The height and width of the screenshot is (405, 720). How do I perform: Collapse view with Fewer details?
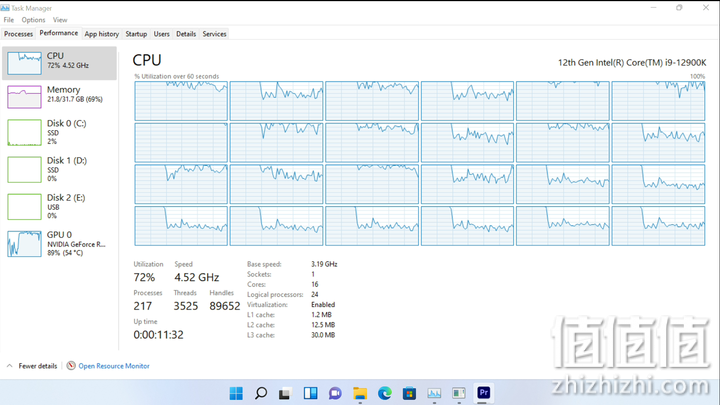click(x=32, y=366)
